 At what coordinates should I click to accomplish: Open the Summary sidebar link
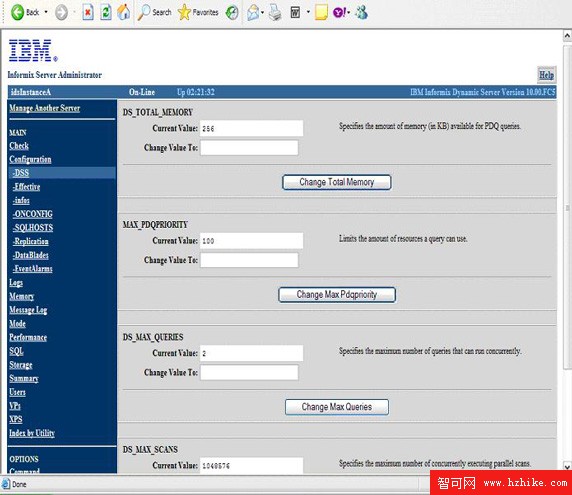coord(24,379)
